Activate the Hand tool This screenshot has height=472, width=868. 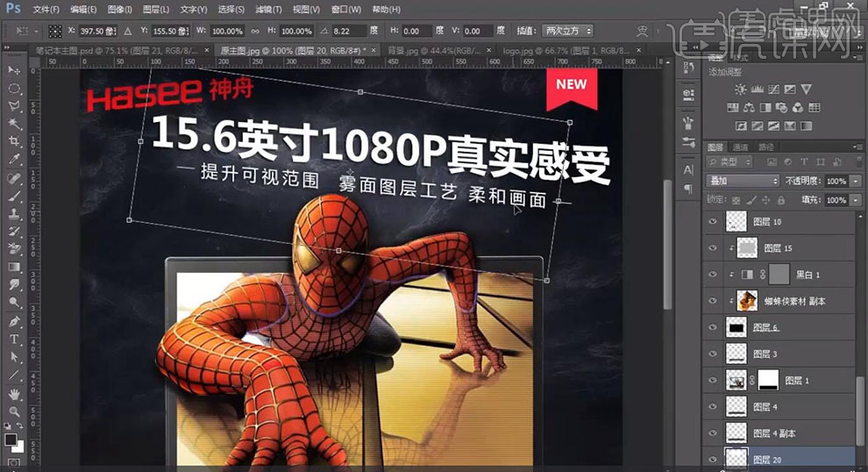pos(14,393)
